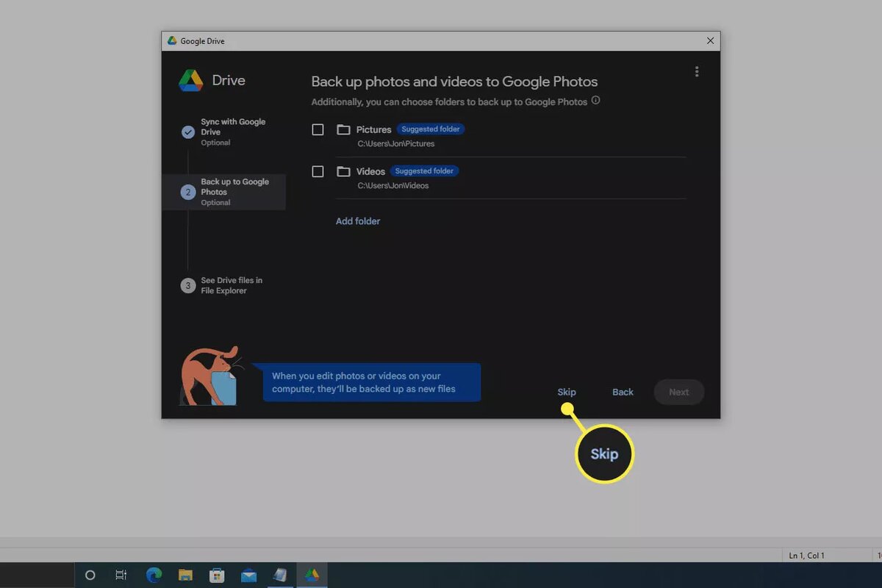882x588 pixels.
Task: Click the Pictures folder icon
Action: [x=343, y=129]
